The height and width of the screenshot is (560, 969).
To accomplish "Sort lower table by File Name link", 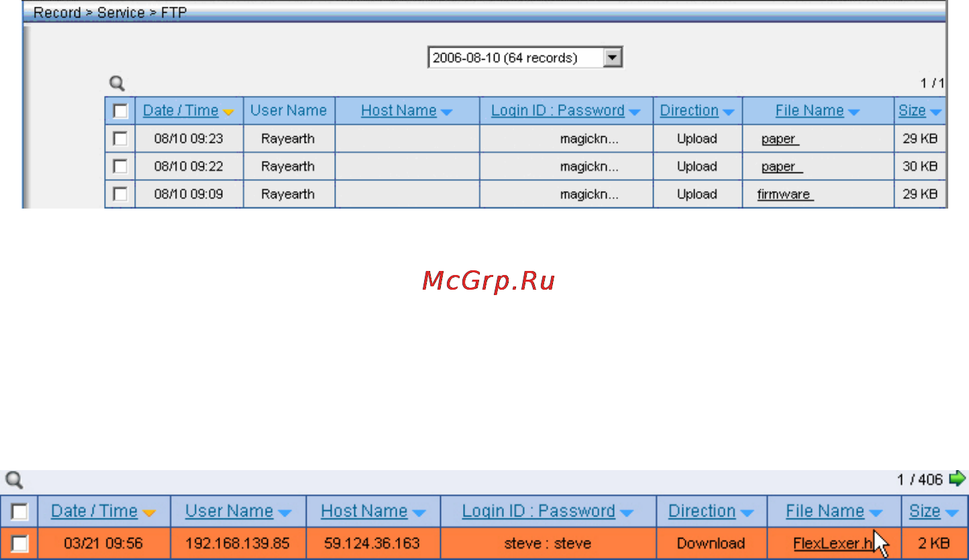I will pyautogui.click(x=825, y=511).
